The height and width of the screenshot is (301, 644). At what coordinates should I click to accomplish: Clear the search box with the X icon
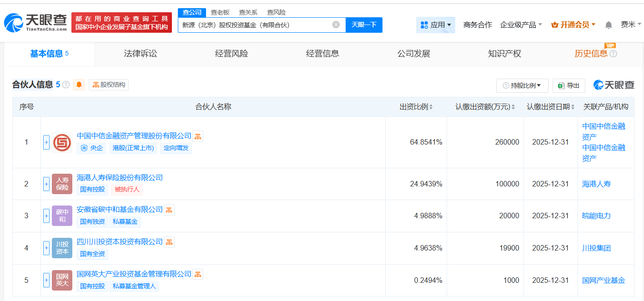tap(336, 25)
